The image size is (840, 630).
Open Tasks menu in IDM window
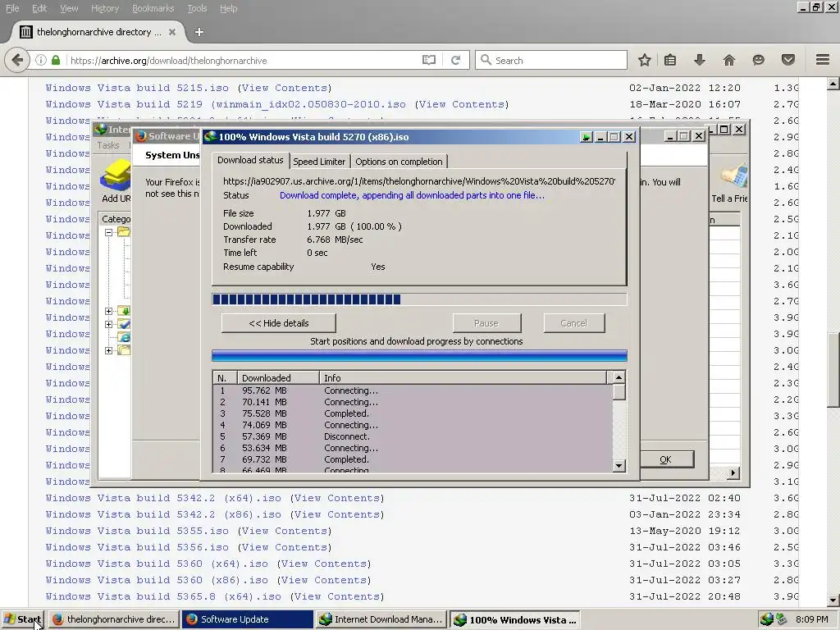click(108, 145)
